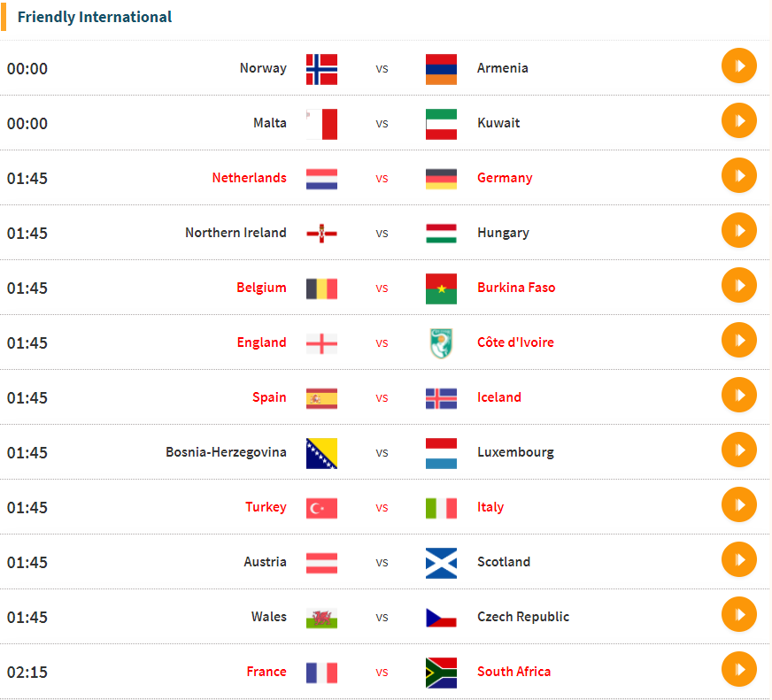Click play icon for Belgium vs Burkina Faso
The image size is (772, 700).
(738, 286)
